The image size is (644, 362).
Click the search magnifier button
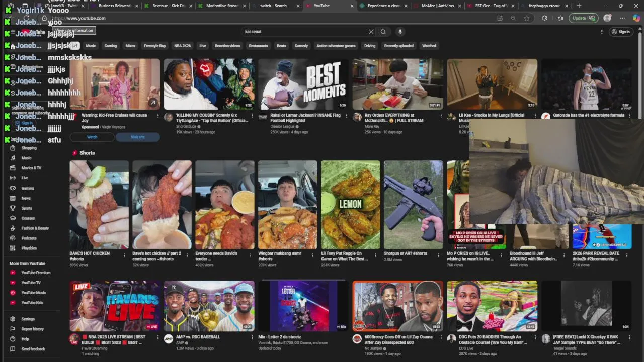click(383, 32)
